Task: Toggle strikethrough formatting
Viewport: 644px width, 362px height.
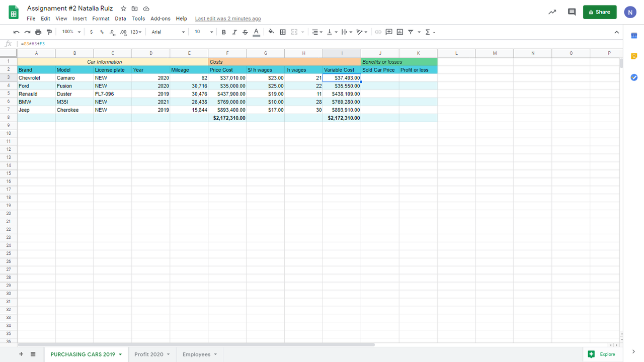Action: click(245, 32)
